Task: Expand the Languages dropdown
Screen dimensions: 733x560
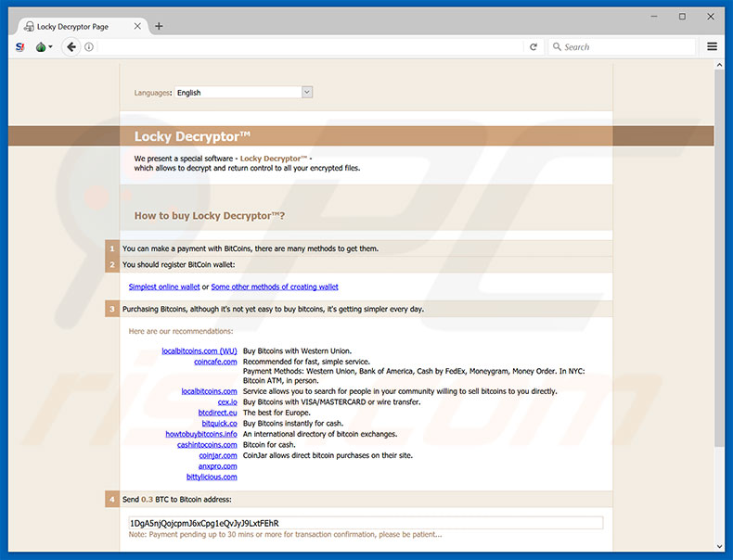Action: [x=243, y=93]
